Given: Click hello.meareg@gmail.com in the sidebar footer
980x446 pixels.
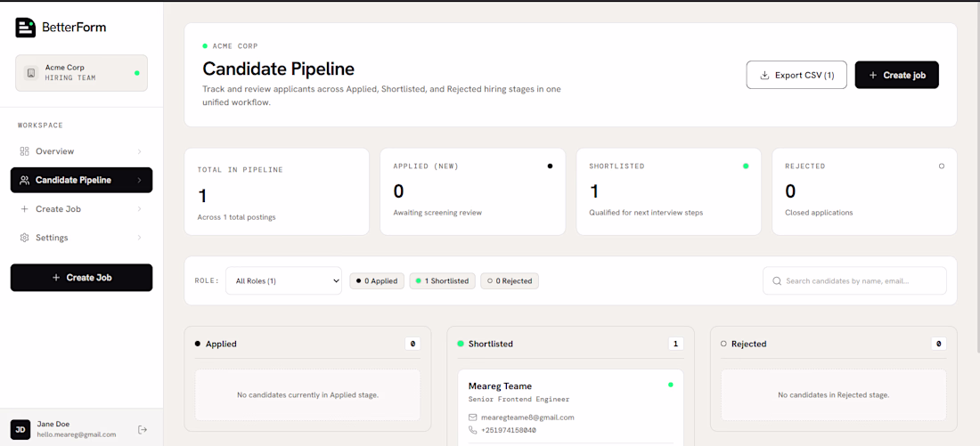Looking at the screenshot, I should pos(77,434).
